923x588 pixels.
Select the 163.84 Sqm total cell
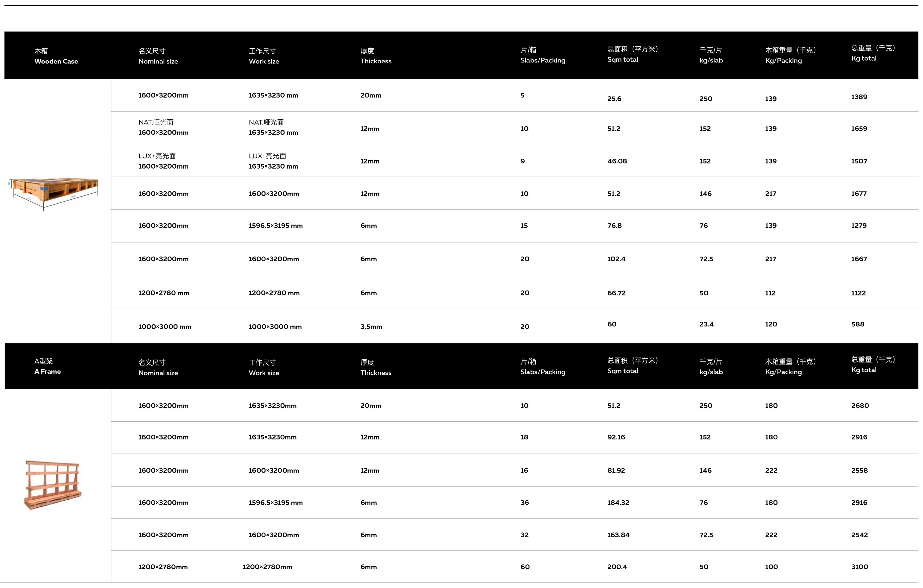[618, 535]
